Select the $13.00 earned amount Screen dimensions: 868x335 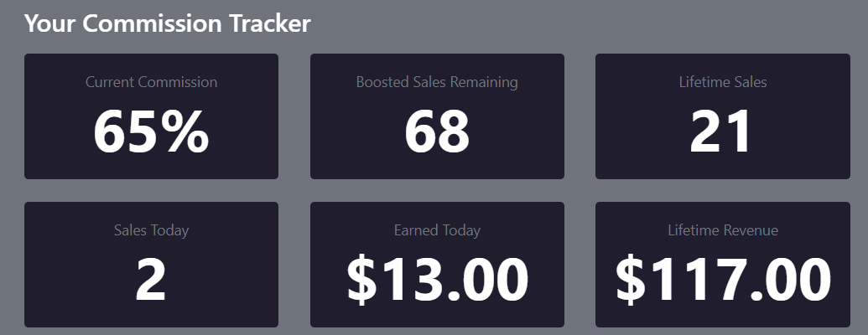[437, 280]
